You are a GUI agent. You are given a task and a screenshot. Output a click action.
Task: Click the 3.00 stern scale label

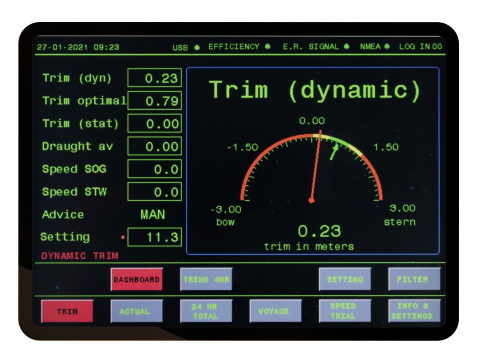tap(402, 208)
